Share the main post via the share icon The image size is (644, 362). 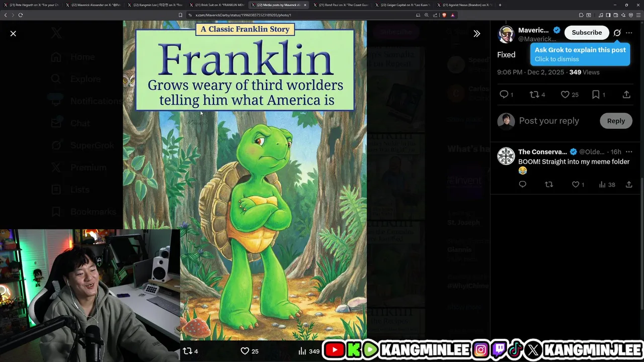(x=626, y=95)
